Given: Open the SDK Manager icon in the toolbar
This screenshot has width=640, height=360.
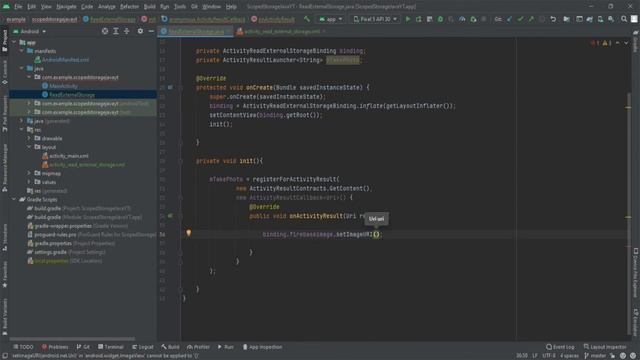Looking at the screenshot, I should tap(611, 19).
